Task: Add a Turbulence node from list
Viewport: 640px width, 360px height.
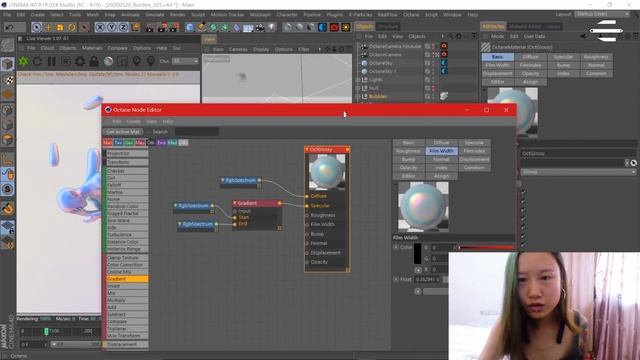Action: click(x=127, y=235)
